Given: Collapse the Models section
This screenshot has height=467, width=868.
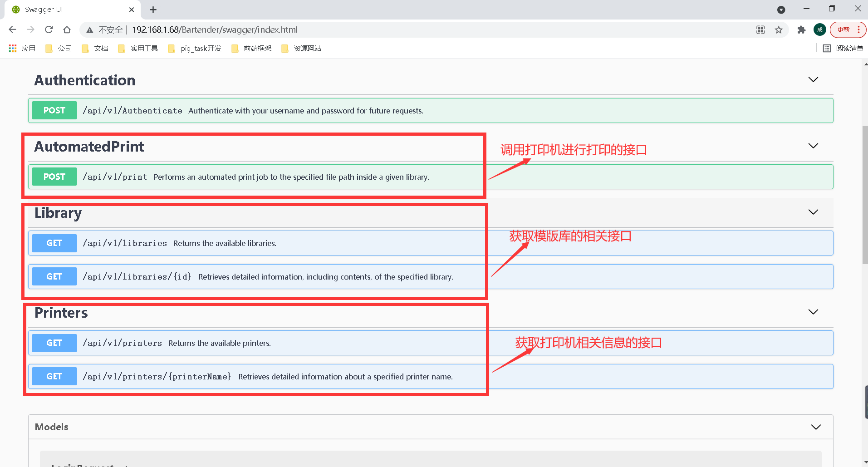Looking at the screenshot, I should pyautogui.click(x=816, y=427).
